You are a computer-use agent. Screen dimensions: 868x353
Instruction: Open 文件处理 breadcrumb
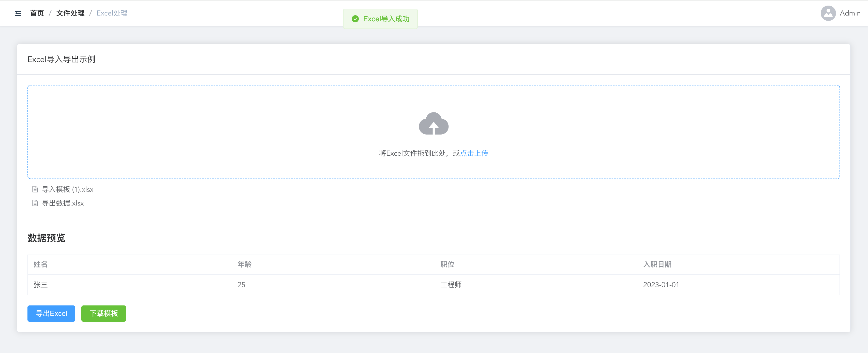(70, 13)
